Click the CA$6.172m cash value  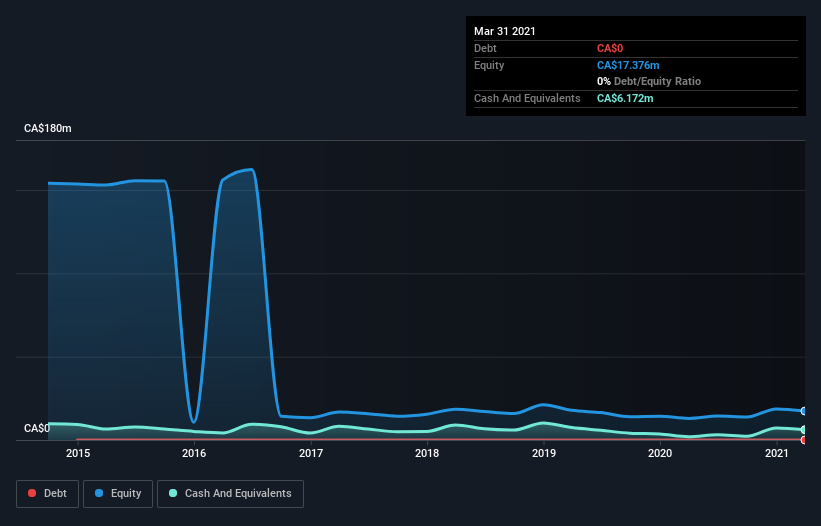(x=625, y=98)
